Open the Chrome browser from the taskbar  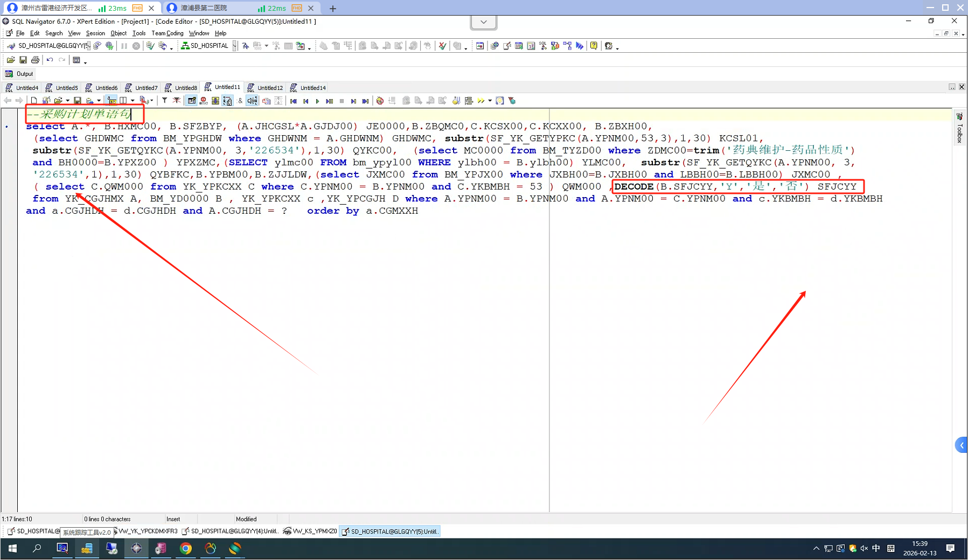[186, 548]
